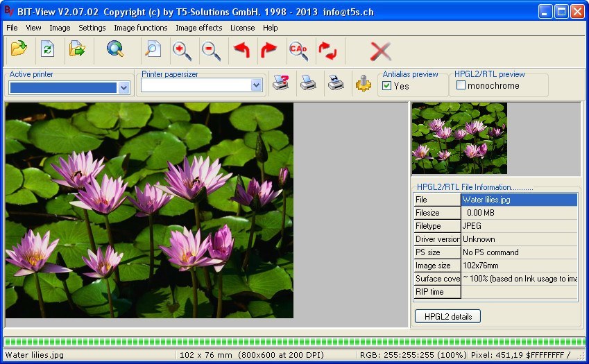This screenshot has width=589, height=364.
Task: Zoom in with the plus magnifier
Action: click(182, 51)
